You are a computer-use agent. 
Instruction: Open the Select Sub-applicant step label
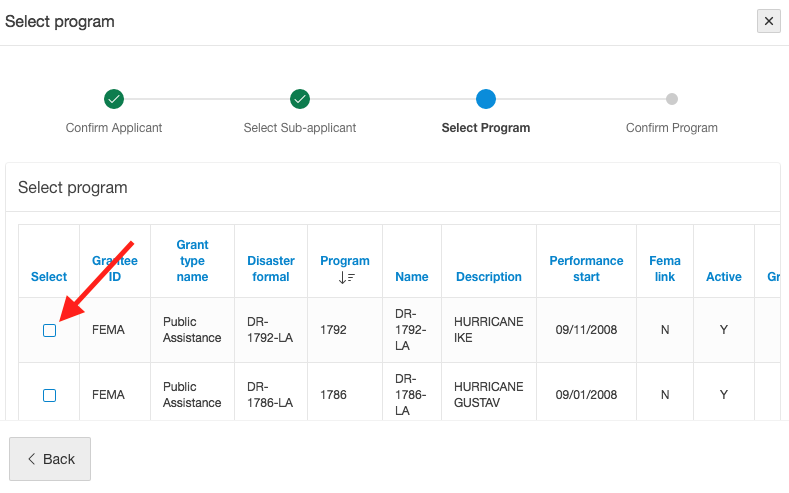point(300,128)
